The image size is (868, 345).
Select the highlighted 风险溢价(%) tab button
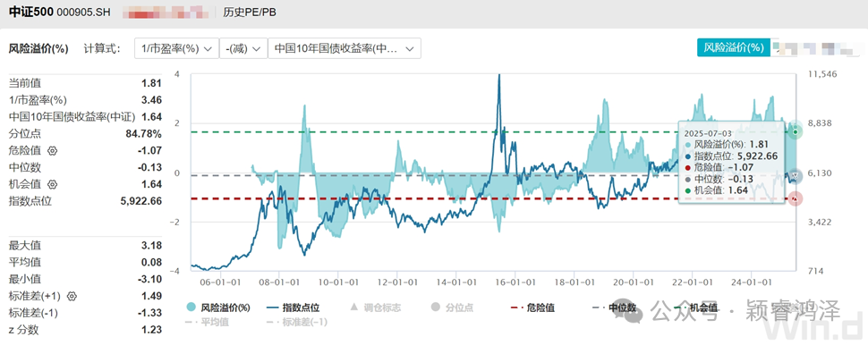(733, 47)
